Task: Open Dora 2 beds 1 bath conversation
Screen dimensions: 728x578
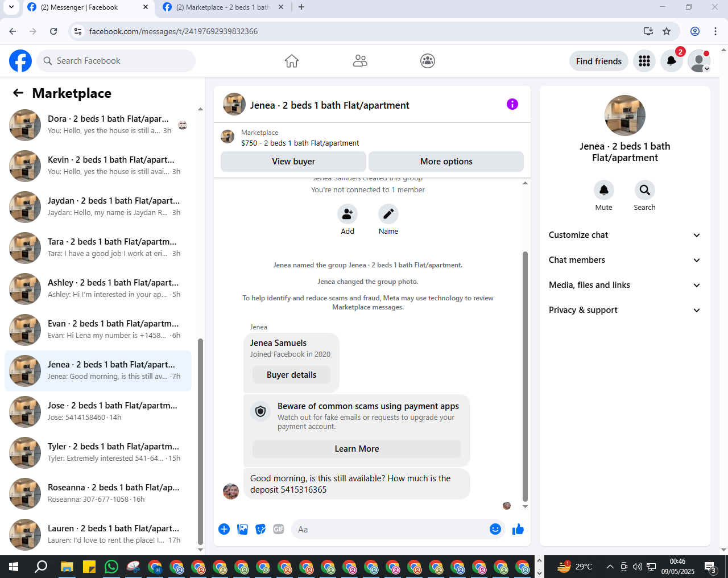Action: [98, 125]
